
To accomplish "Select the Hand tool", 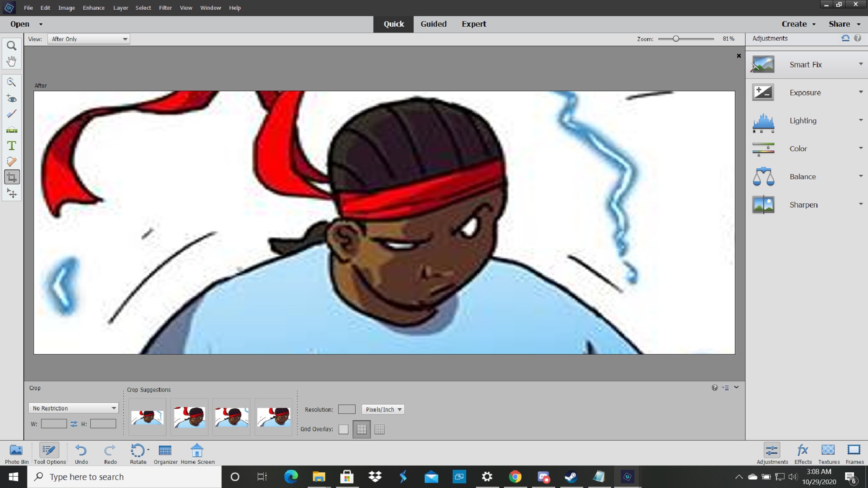I will (11, 61).
